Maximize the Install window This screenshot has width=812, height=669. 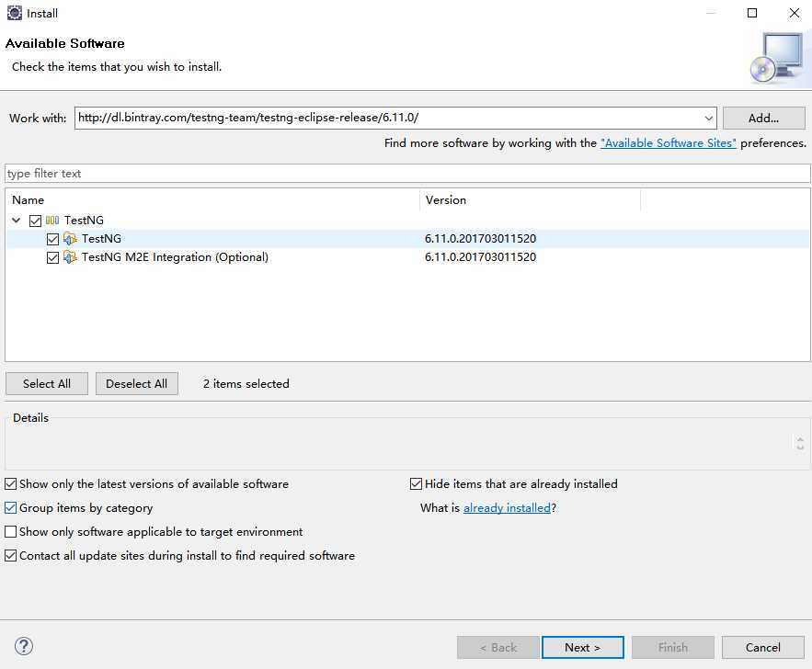[752, 13]
